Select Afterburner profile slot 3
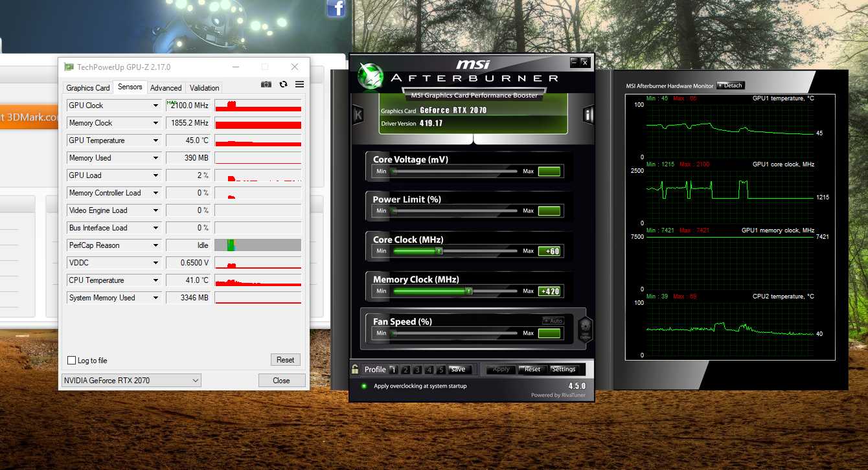868x470 pixels. click(418, 370)
